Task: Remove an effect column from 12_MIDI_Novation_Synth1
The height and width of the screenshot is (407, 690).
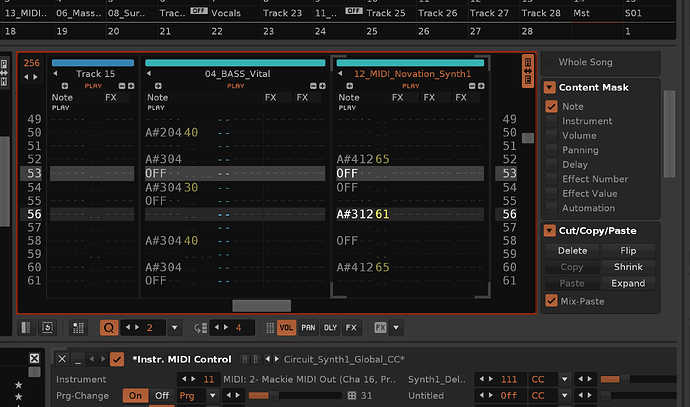Action: coord(472,86)
